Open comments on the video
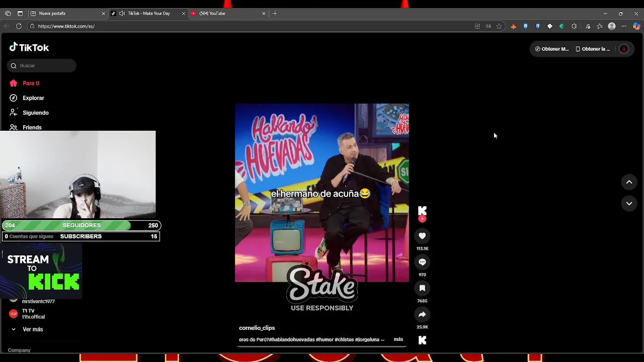 (x=422, y=262)
